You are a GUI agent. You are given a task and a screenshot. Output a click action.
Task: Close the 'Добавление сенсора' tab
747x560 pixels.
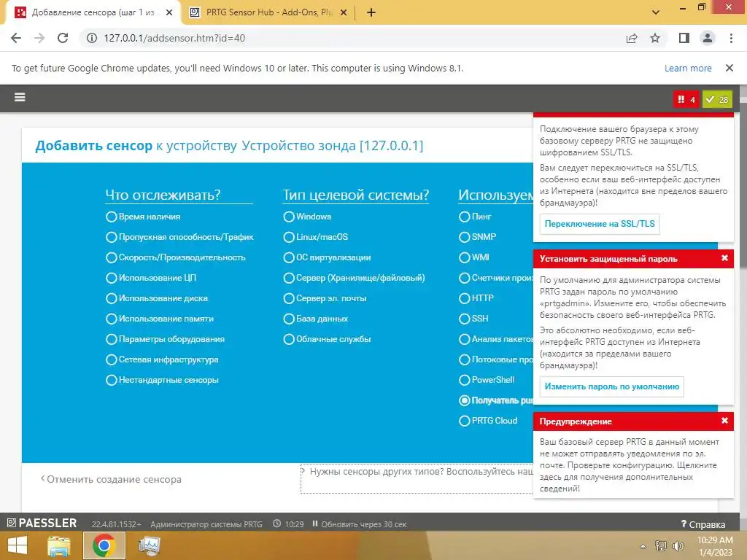click(x=169, y=12)
